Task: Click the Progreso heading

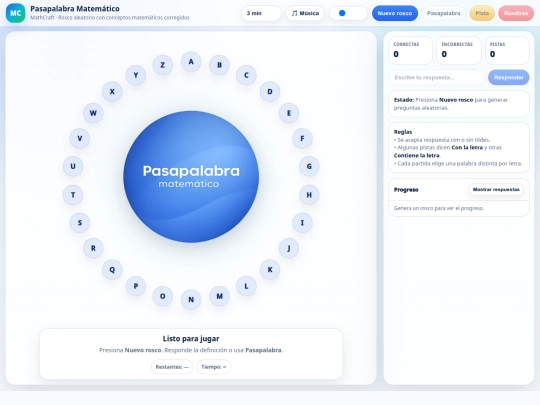Action: click(406, 190)
